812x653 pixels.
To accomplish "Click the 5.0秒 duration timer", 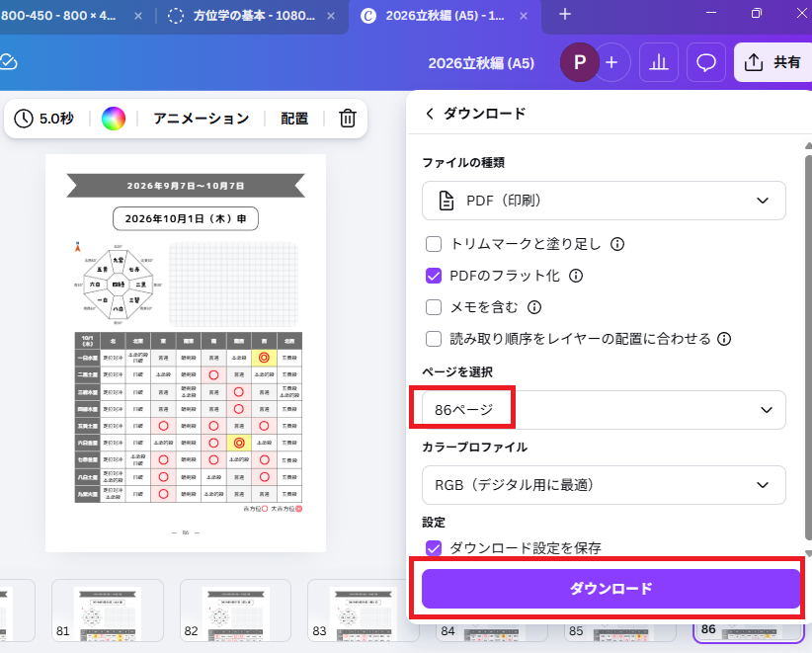I will [x=45, y=119].
